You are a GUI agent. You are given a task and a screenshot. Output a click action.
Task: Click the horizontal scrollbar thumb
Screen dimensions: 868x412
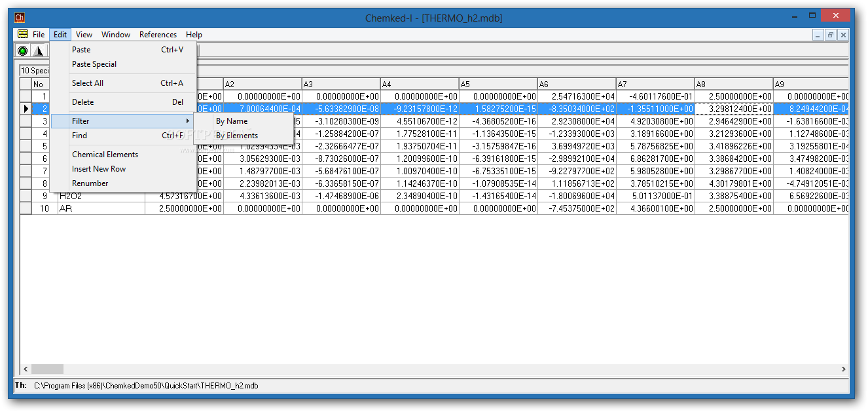(47, 369)
